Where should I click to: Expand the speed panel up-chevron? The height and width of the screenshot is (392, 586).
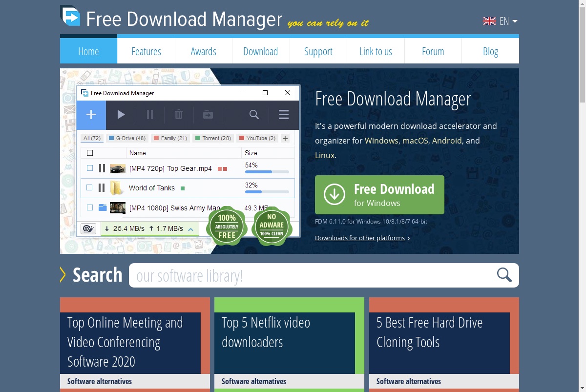pos(191,228)
